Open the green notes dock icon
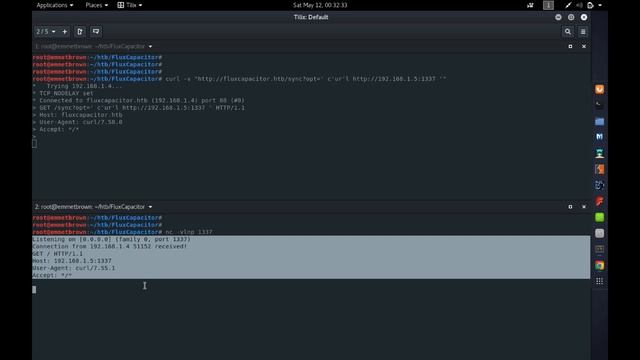This screenshot has height=360, width=640. click(599, 217)
